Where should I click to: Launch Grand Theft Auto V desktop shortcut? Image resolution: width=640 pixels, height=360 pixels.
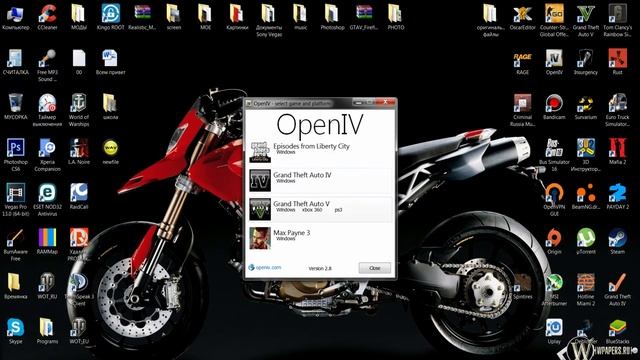click(x=586, y=20)
